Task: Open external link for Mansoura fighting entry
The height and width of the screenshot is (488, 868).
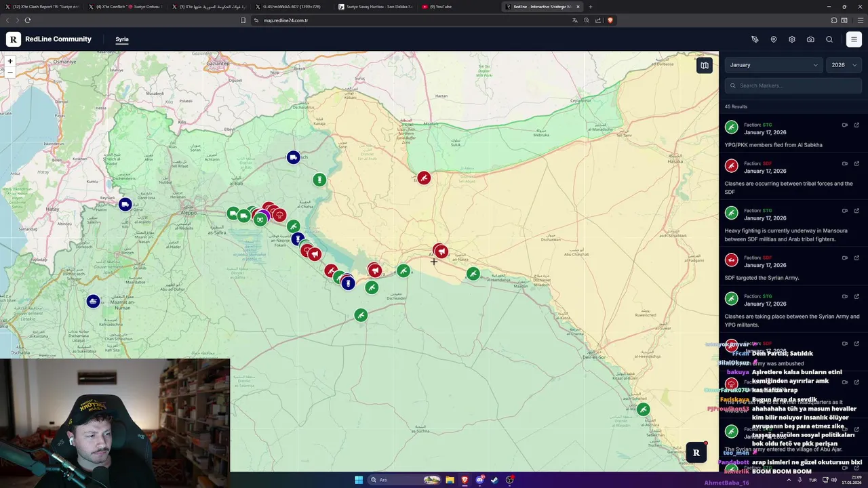Action: click(x=856, y=211)
